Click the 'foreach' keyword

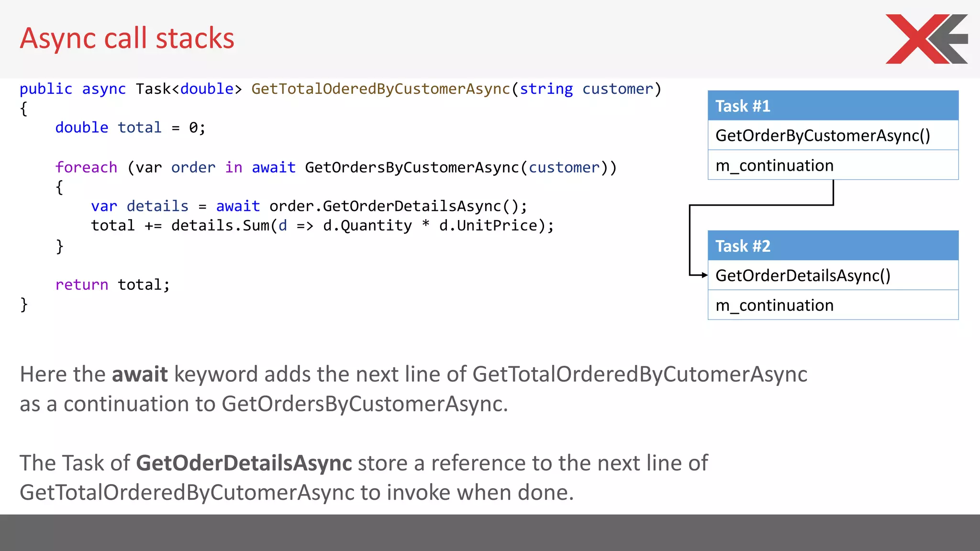click(x=86, y=167)
